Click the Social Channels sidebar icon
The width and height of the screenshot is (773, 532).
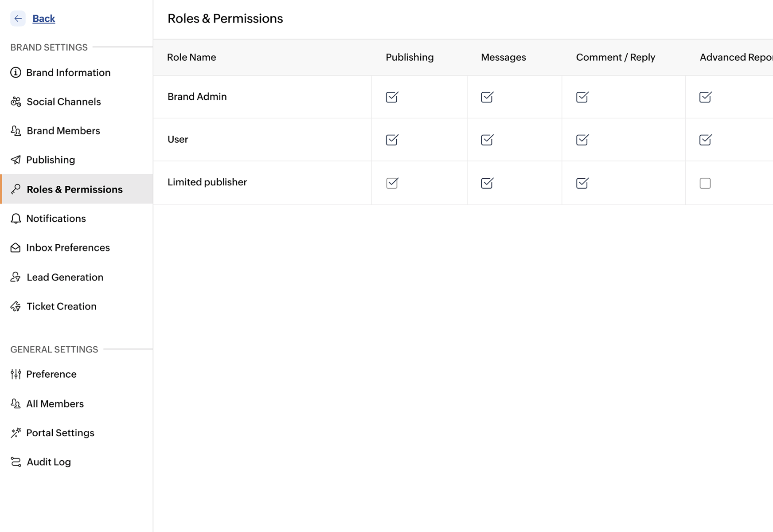(16, 102)
